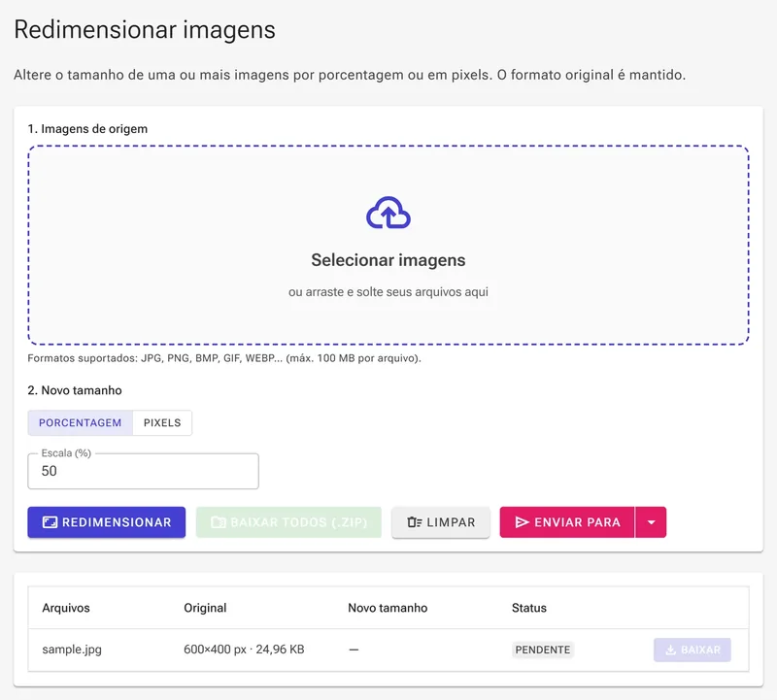Click the Status column header
Viewport: 777px width, 700px height.
[x=529, y=608]
